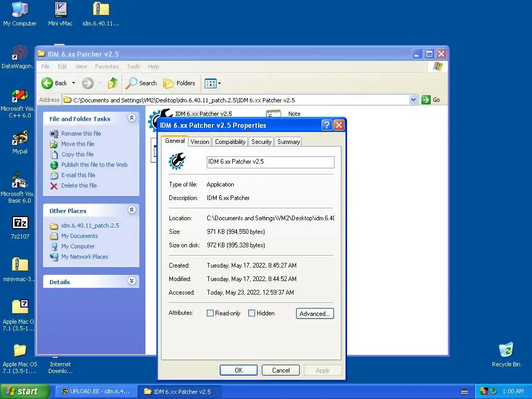Click IDM 6.xx Patcher taskbar button
Screen dimensions: 532x399
pyautogui.click(x=180, y=392)
